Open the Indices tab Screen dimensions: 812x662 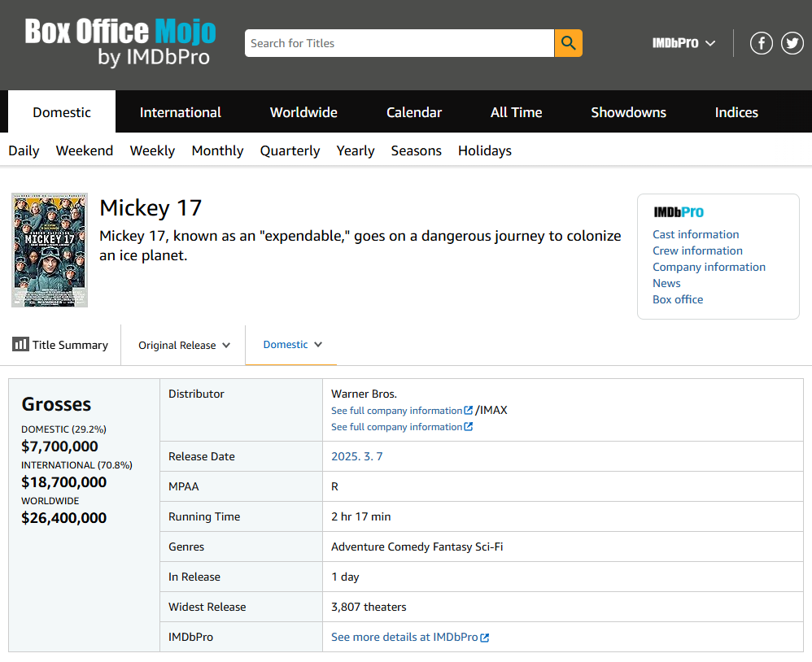736,112
